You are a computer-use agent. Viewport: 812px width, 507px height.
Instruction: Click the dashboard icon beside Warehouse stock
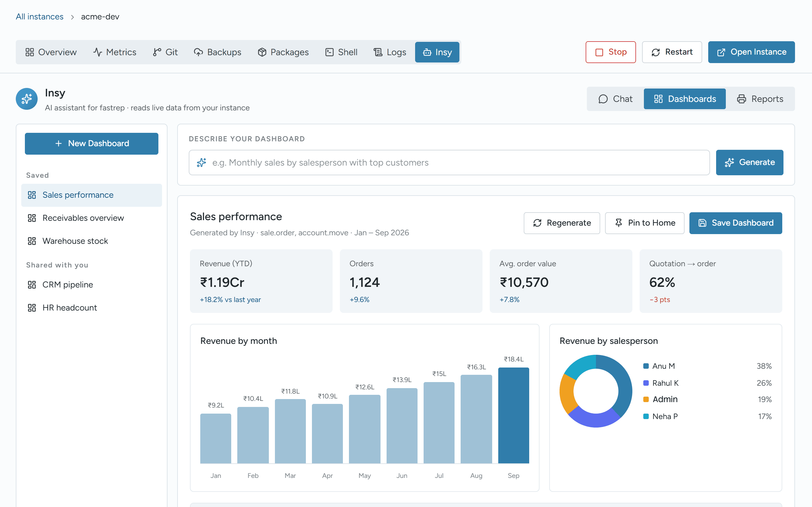point(32,241)
